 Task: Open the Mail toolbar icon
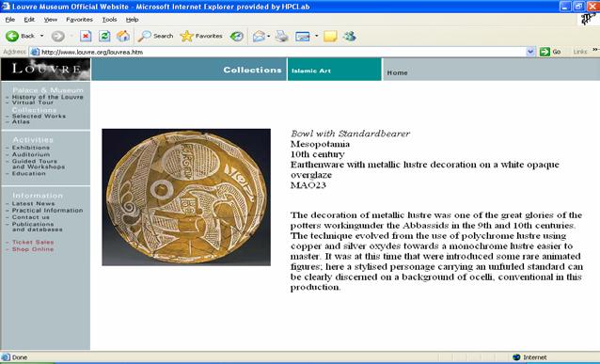[259, 36]
